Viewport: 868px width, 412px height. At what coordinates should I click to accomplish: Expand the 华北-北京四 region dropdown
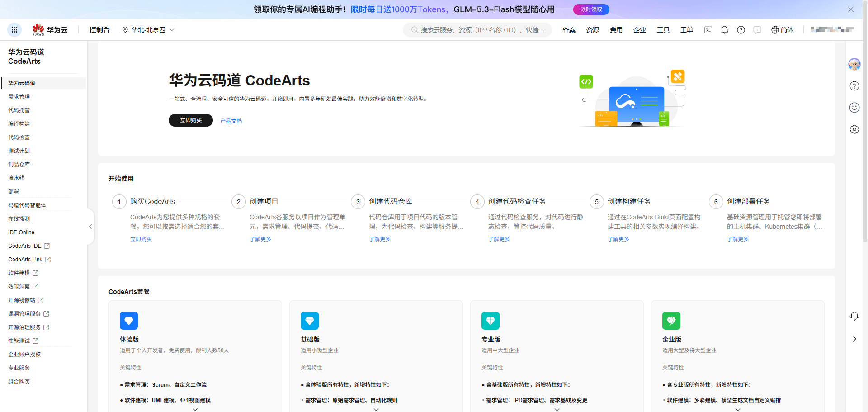coord(148,30)
